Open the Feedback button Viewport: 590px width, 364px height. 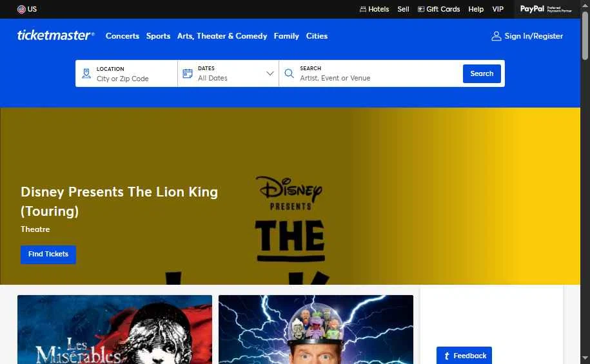point(464,356)
